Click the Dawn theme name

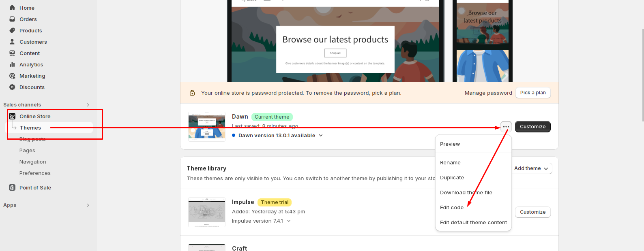tap(240, 117)
